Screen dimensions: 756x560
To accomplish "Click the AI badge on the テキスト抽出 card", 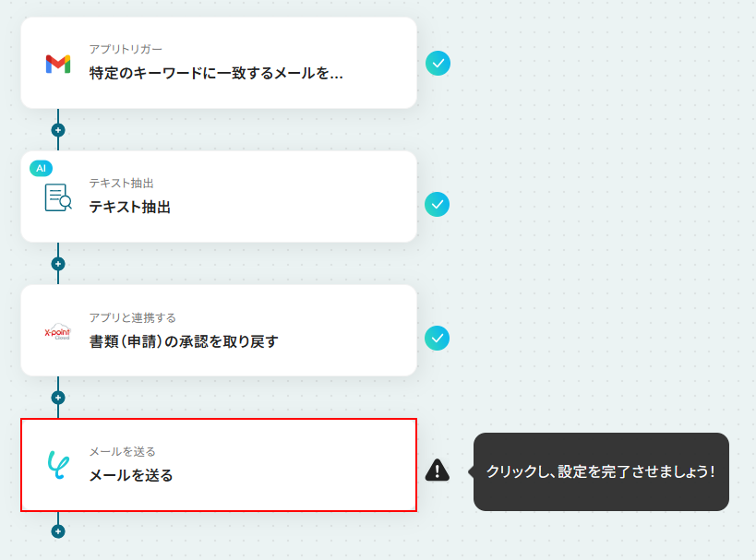I will click(41, 168).
